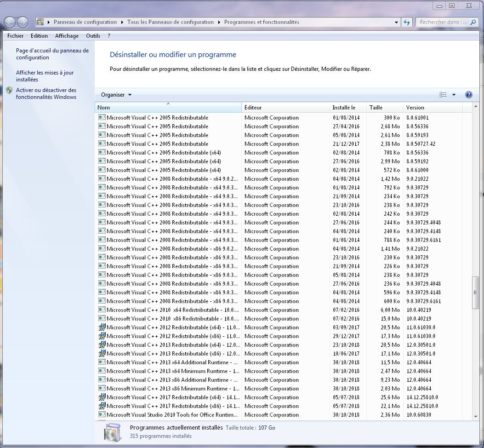Click the help question mark icon
Screen dimensions: 484x448
pyautogui.click(x=468, y=95)
